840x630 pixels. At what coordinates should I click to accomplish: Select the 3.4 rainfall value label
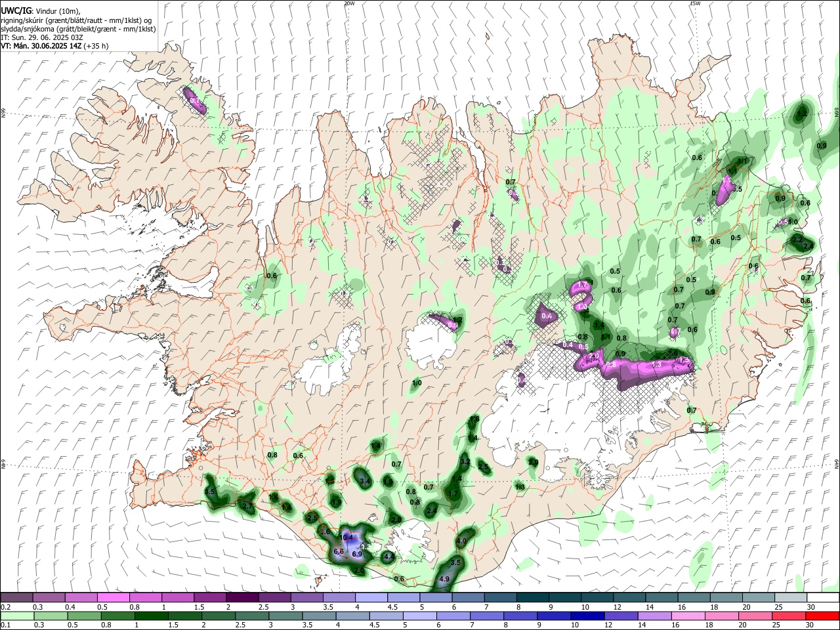pos(366,482)
